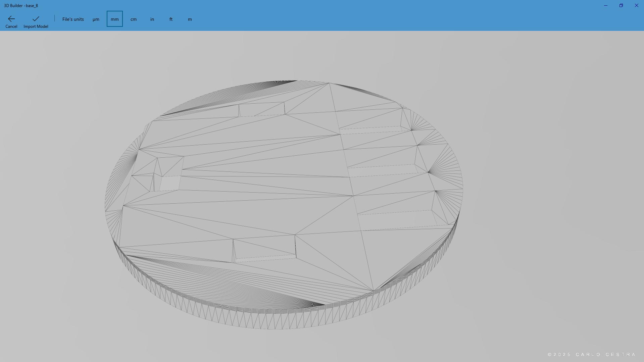Close the 3D Builder window
This screenshot has height=362, width=644.
[x=636, y=5]
